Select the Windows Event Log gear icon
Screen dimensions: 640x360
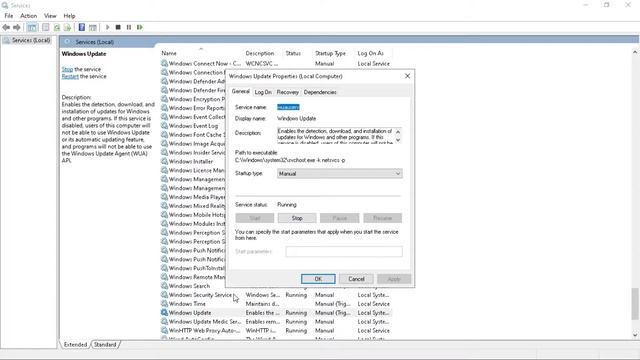coord(164,126)
